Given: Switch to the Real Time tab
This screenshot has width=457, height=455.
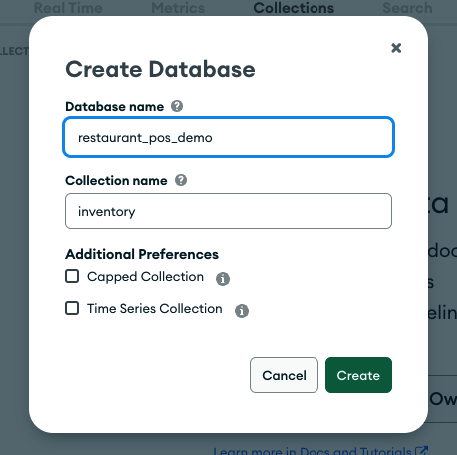Looking at the screenshot, I should (x=68, y=8).
